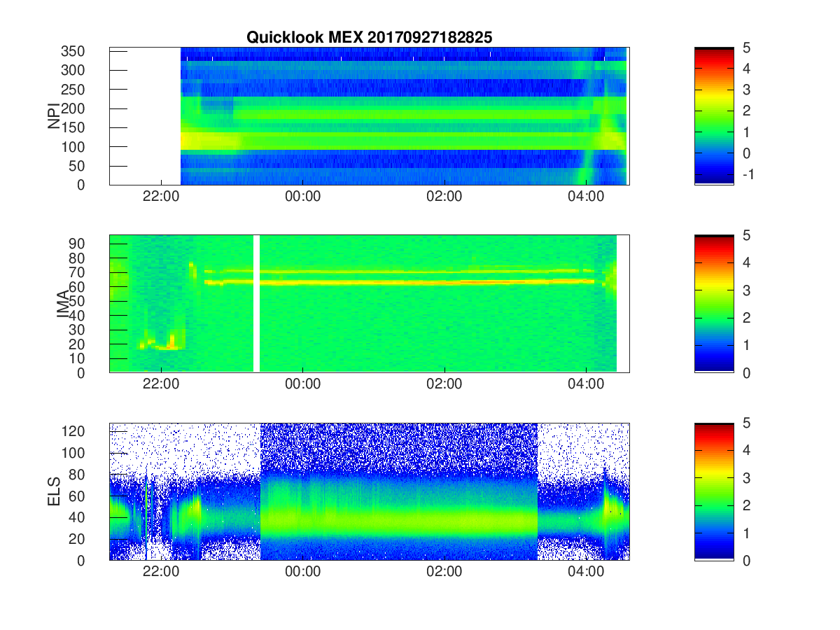Click the 00:00 tick under the IMA plot

point(303,384)
